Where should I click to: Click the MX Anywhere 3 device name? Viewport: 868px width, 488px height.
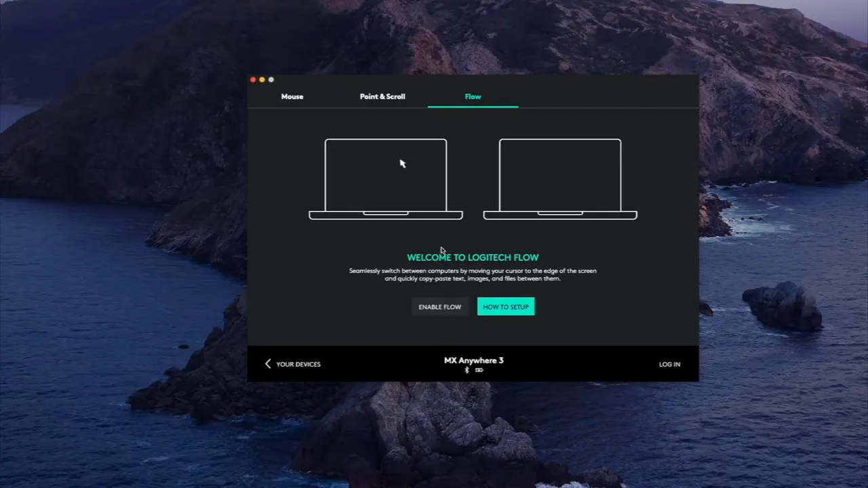473,360
